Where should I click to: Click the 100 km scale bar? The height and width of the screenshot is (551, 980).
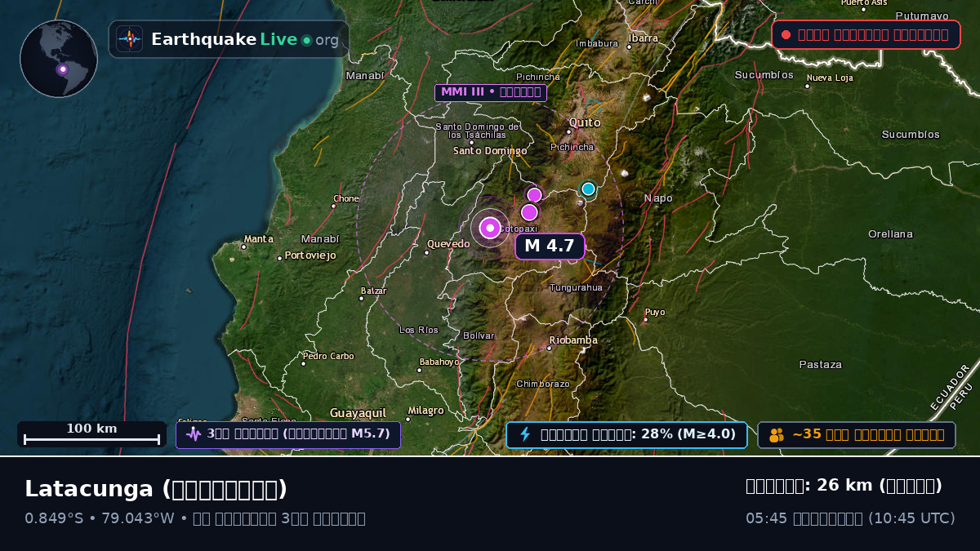pos(91,434)
